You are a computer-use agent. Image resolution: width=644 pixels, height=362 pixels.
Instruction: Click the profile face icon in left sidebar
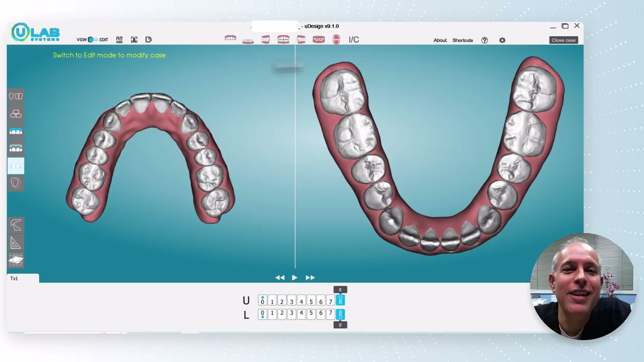pos(16,225)
